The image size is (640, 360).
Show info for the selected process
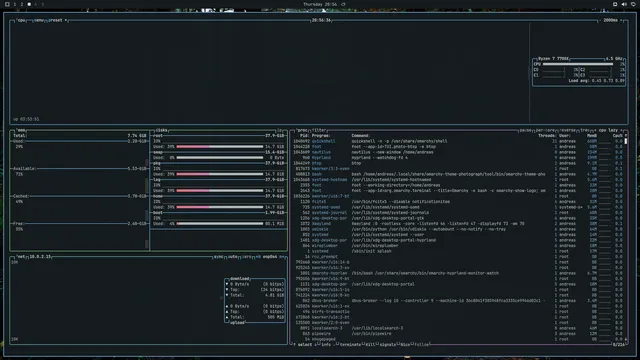[x=325, y=344]
